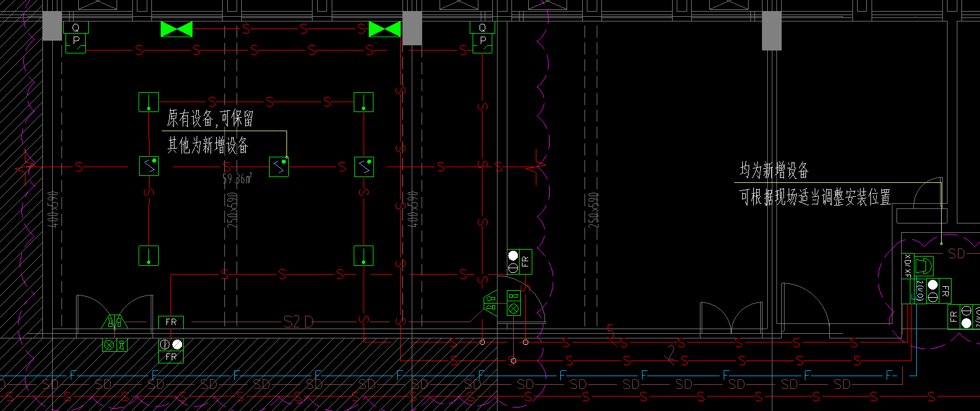Select the number 2 annotation near corridor
Screen dimensions: 980x411
pyautogui.click(x=671, y=352)
